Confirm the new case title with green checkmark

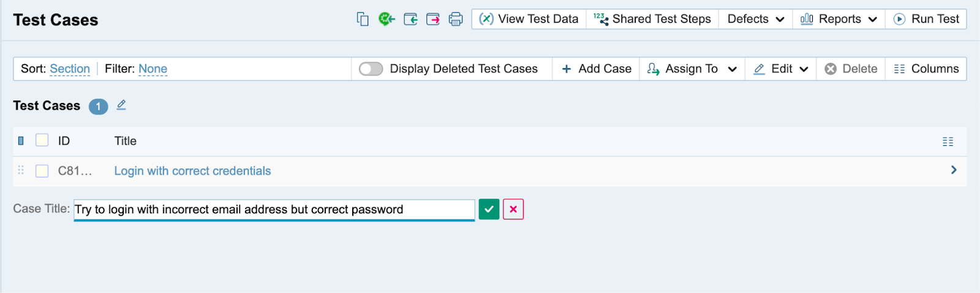click(x=489, y=209)
